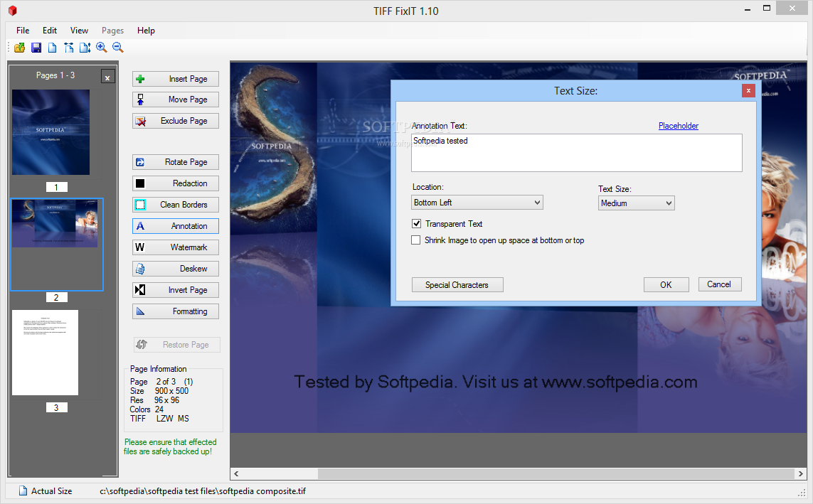Enable Shrink Image to open up space checkbox
The width and height of the screenshot is (813, 504).
(x=416, y=240)
